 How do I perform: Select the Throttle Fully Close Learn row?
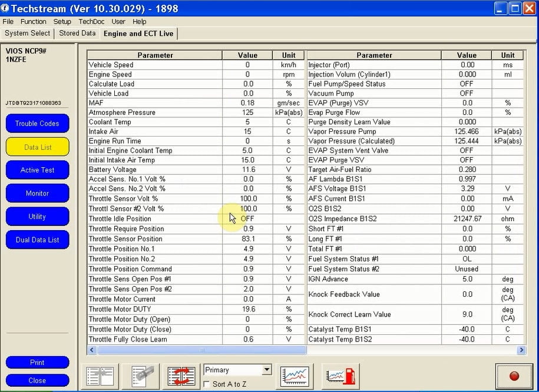196,340
